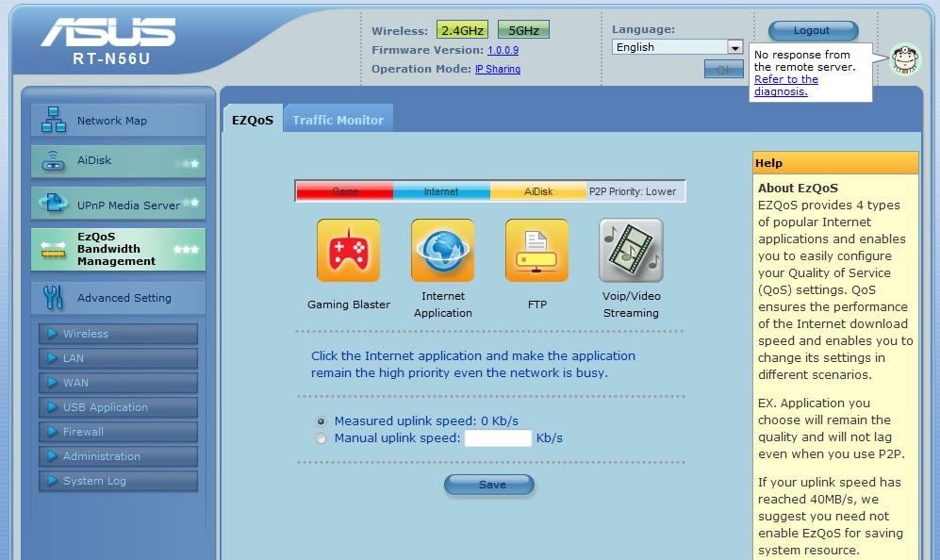
Task: Open LAN settings menu
Action: [118, 358]
